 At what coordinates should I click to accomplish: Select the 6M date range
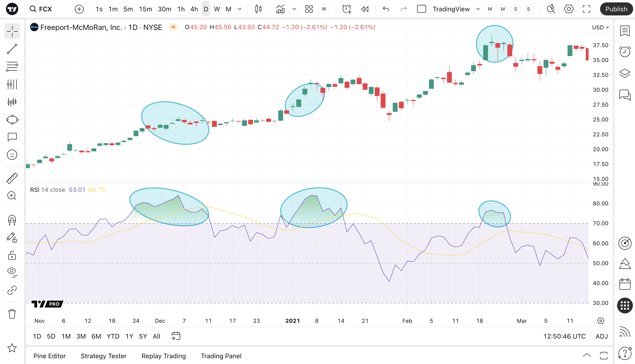(x=96, y=336)
